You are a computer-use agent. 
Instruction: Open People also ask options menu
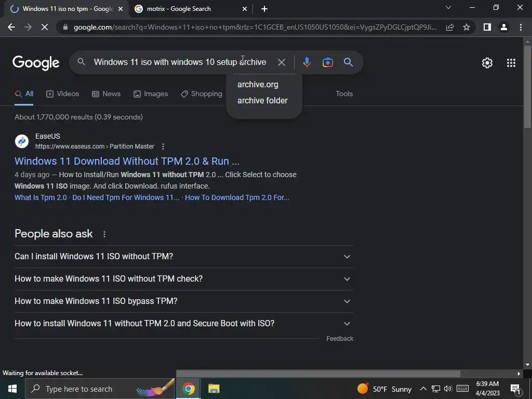(104, 234)
